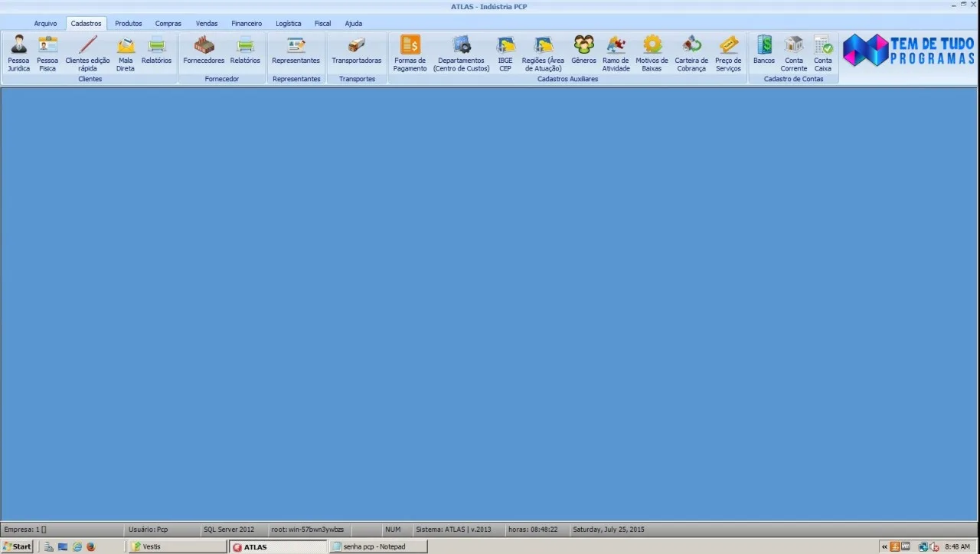The image size is (980, 554).
Task: Open the IBGE CEP registry
Action: pyautogui.click(x=505, y=53)
